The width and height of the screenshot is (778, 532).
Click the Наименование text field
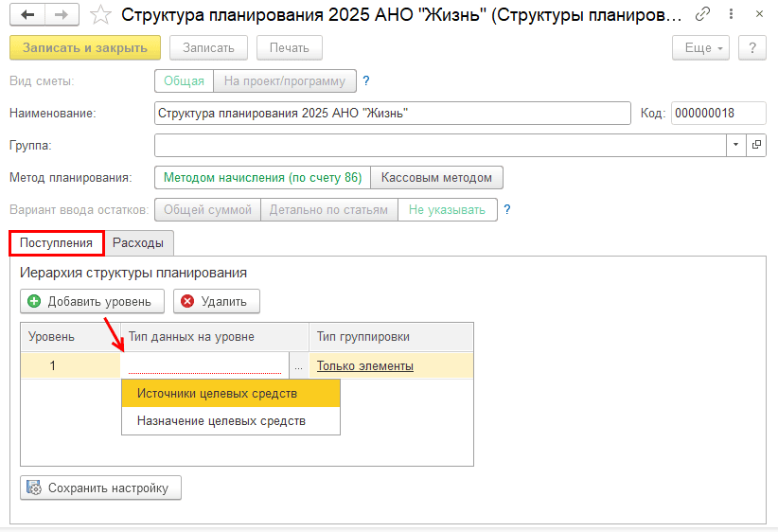(x=392, y=114)
